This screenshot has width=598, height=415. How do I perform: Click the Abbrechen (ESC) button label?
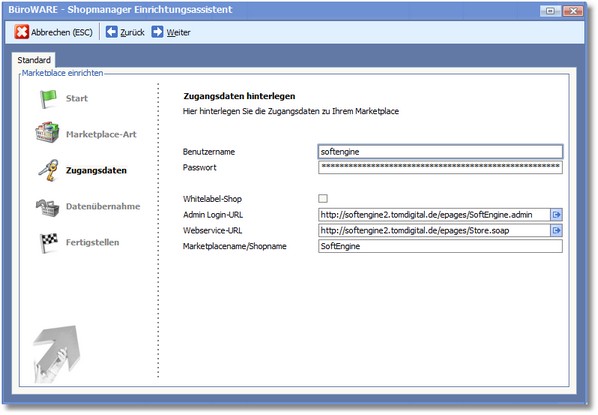(x=62, y=32)
